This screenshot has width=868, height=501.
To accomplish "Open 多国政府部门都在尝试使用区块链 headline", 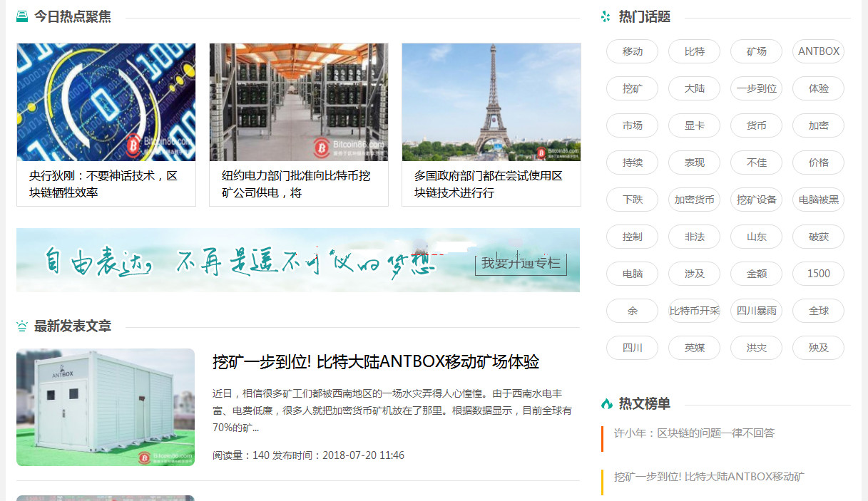I will click(489, 184).
